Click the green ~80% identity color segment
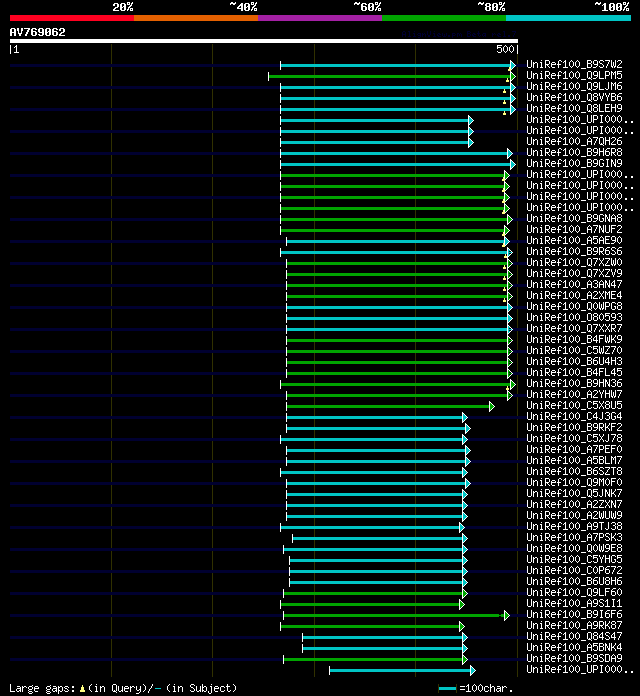This screenshot has height=696, width=640. click(x=444, y=18)
